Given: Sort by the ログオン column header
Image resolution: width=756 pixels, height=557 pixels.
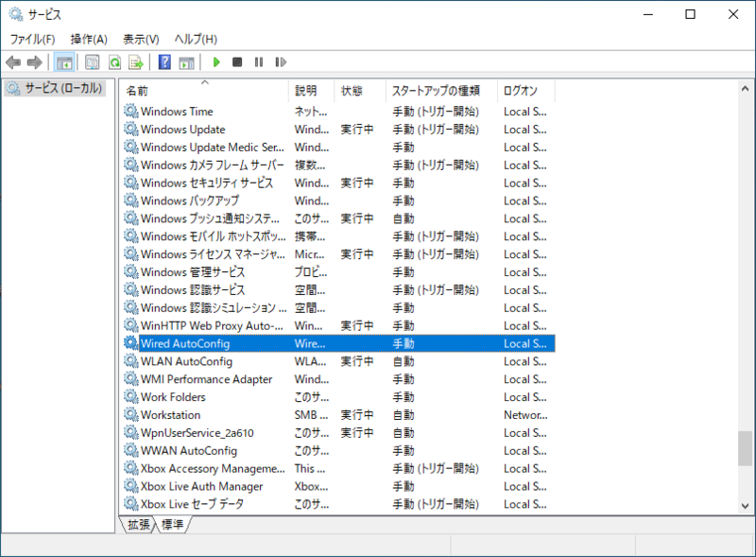Looking at the screenshot, I should click(526, 91).
